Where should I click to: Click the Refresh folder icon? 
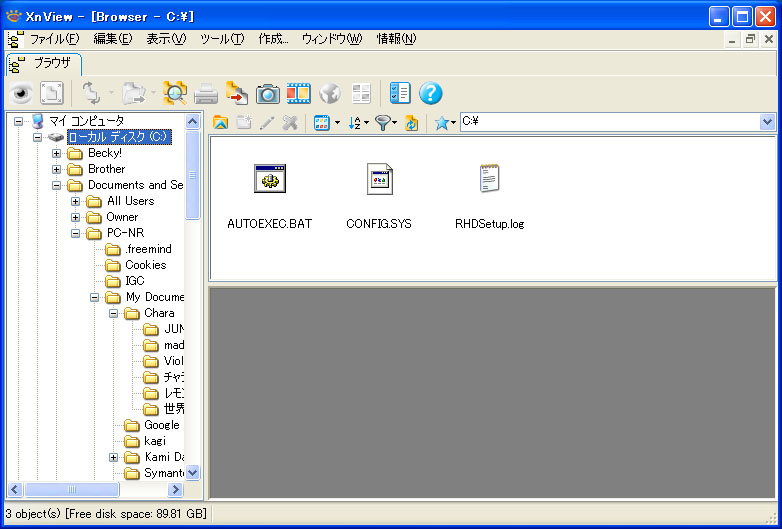coord(411,122)
